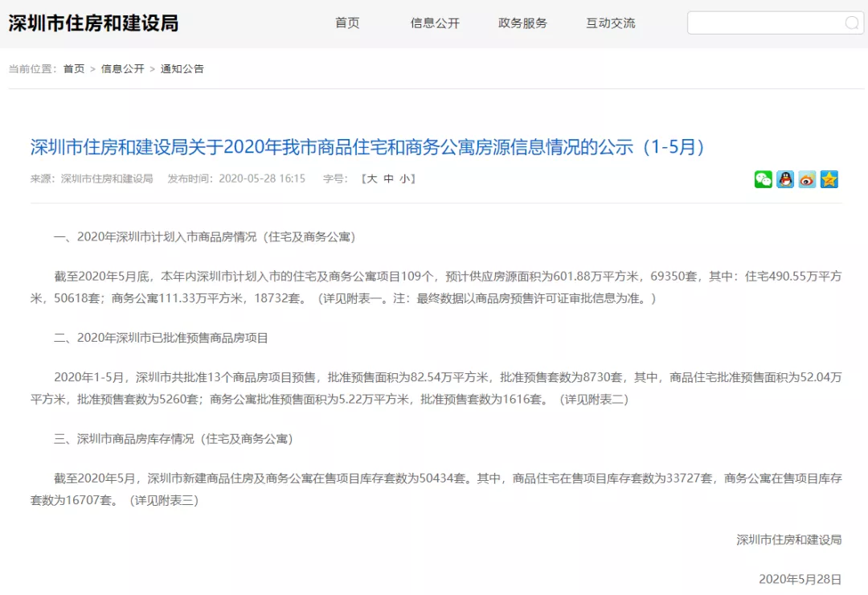Click 信息公开 in the breadcrumb trail
The height and width of the screenshot is (595, 868).
(122, 69)
